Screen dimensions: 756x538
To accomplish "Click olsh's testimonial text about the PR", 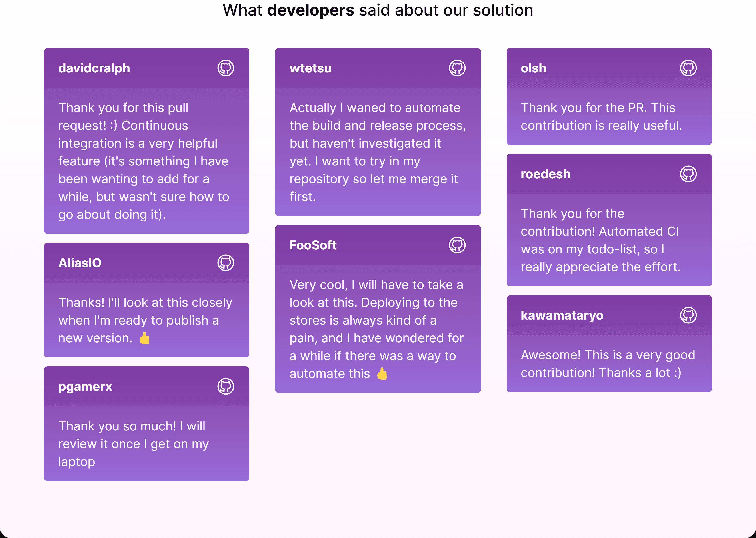I will tap(601, 117).
